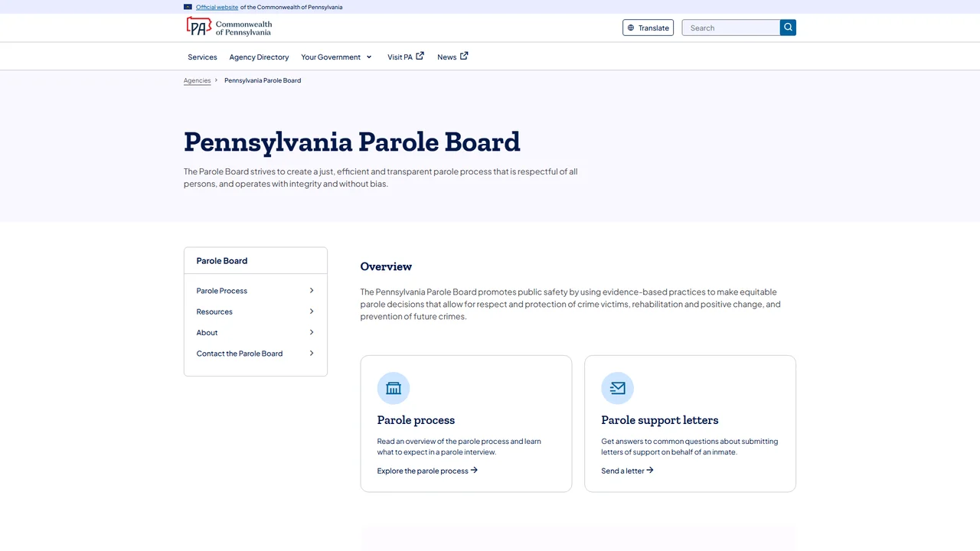Click the Pennsylvania Parole Board breadcrumb text
Viewport: 980px width, 551px height.
pyautogui.click(x=263, y=80)
